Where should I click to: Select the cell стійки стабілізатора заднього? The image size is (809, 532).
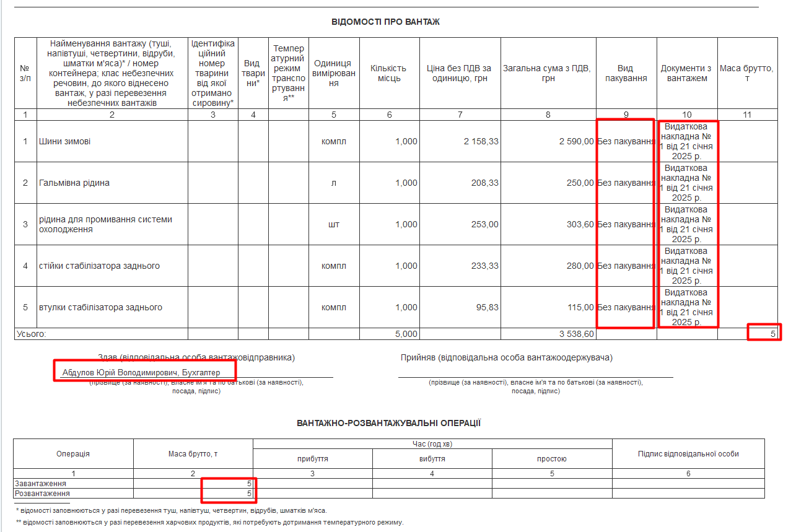coord(112,266)
